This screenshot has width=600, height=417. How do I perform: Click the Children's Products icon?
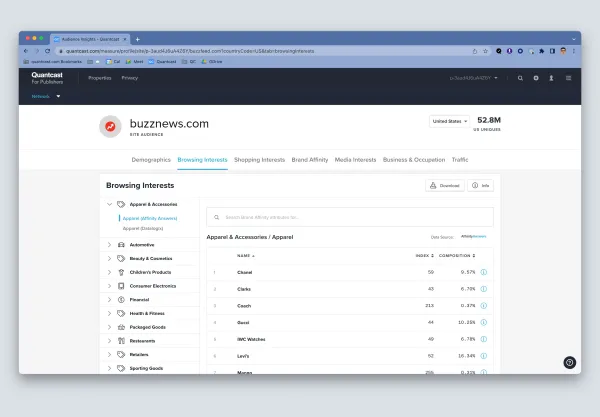[x=121, y=272]
